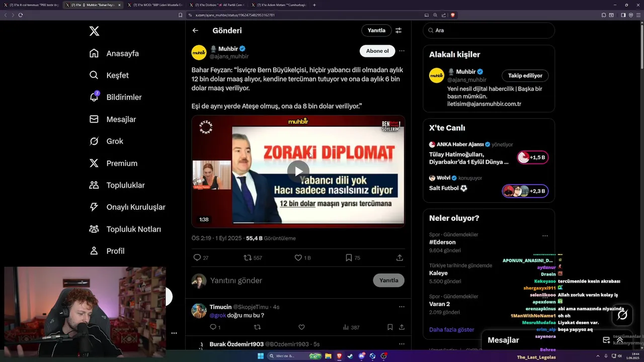Bookmark Timucin's reply
Viewport: 644px width, 362px height.
coord(390,327)
